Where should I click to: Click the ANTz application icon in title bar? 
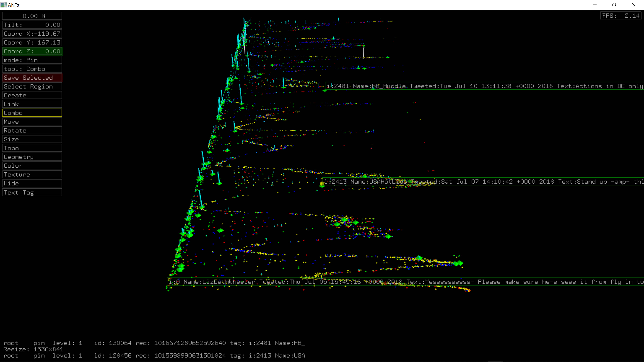point(4,5)
